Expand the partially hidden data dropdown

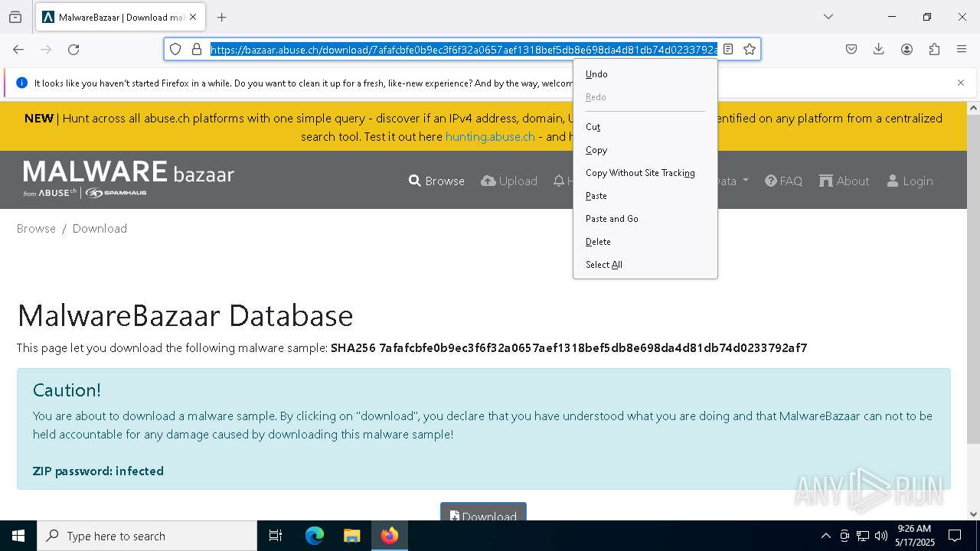tap(733, 181)
